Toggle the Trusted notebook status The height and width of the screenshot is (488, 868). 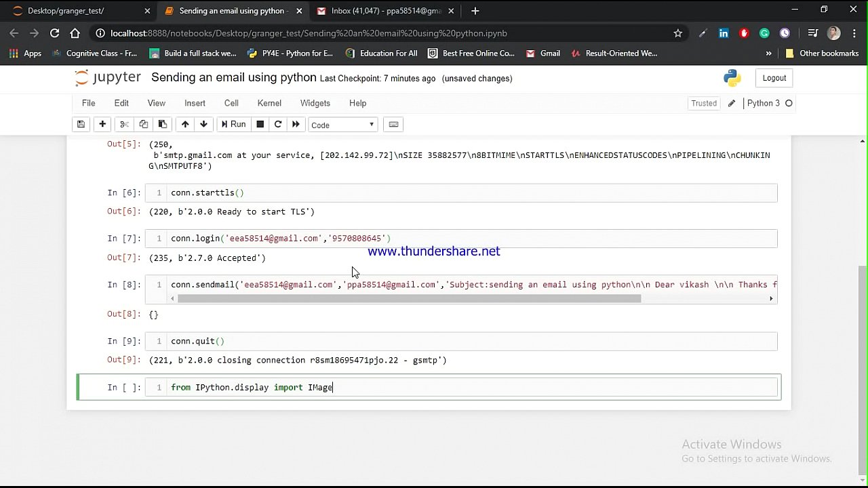[x=703, y=103]
